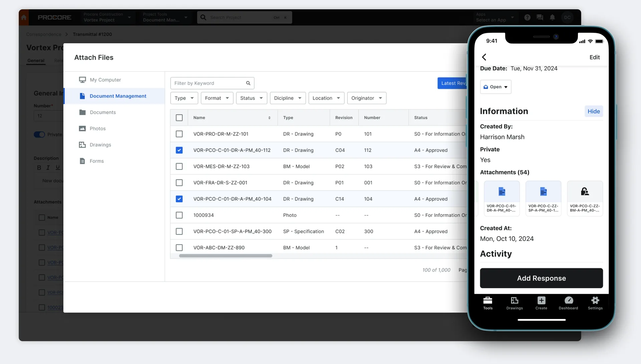Screen dimensions: 641x364
Task: Open the Originator filter dropdown
Action: [367, 98]
